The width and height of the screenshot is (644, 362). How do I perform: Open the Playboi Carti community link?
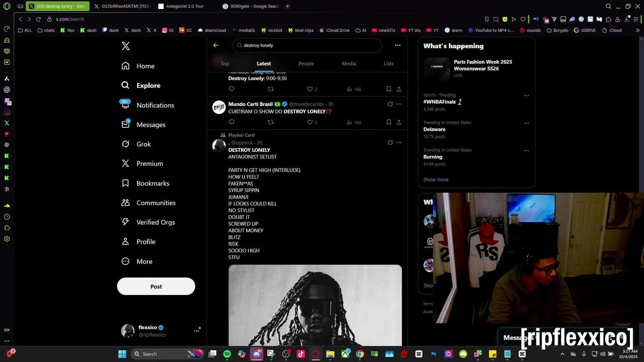242,135
